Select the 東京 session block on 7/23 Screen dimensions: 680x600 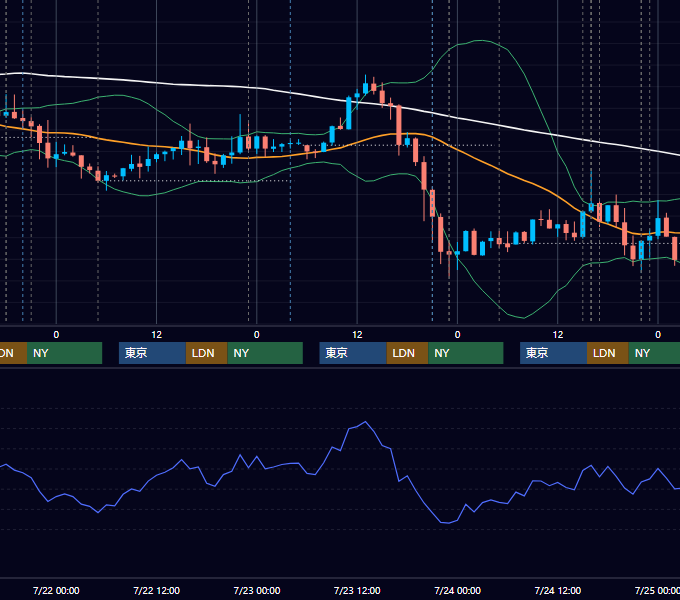pyautogui.click(x=353, y=353)
